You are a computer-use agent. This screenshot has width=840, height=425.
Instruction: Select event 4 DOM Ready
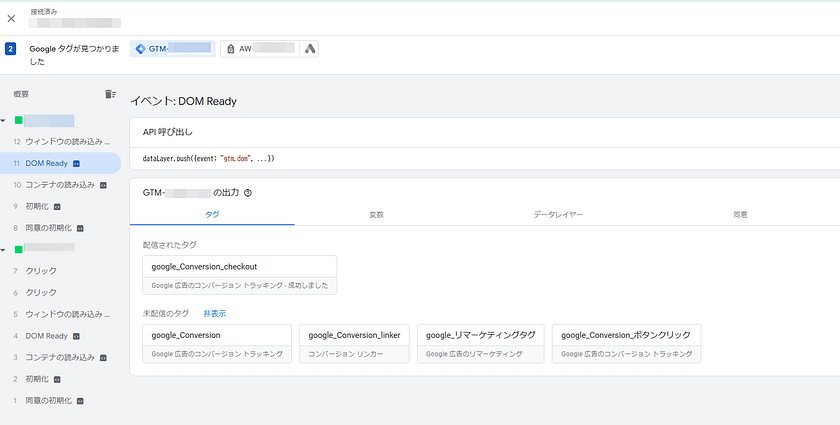pyautogui.click(x=46, y=336)
